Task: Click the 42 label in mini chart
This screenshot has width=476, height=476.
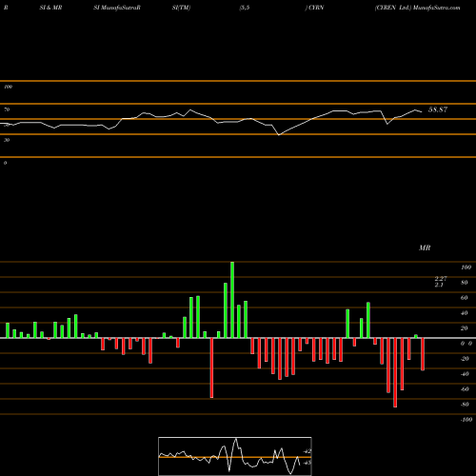Action: [307, 451]
